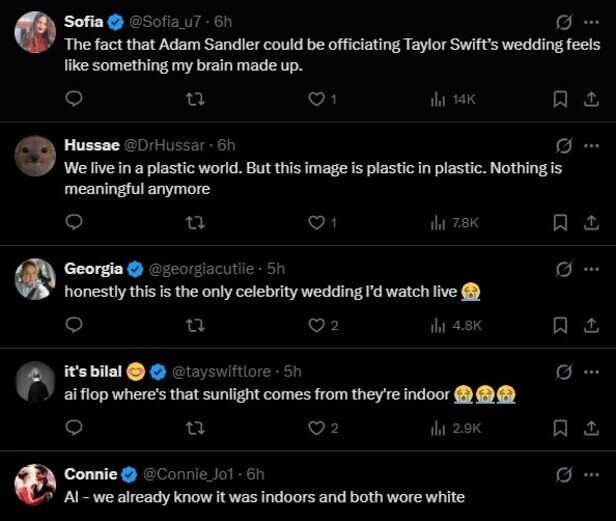Share Georgia's celebrity wedding tweet

coord(591,325)
